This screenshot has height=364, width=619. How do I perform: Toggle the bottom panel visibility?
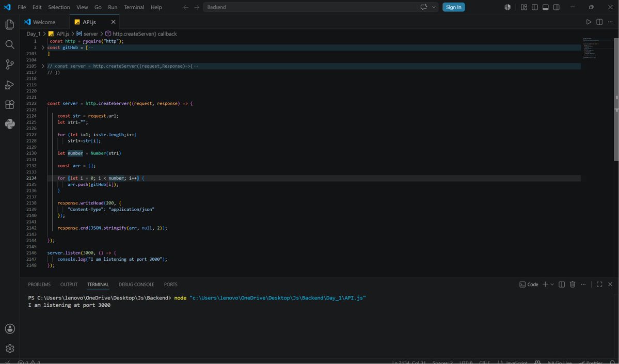tap(546, 7)
